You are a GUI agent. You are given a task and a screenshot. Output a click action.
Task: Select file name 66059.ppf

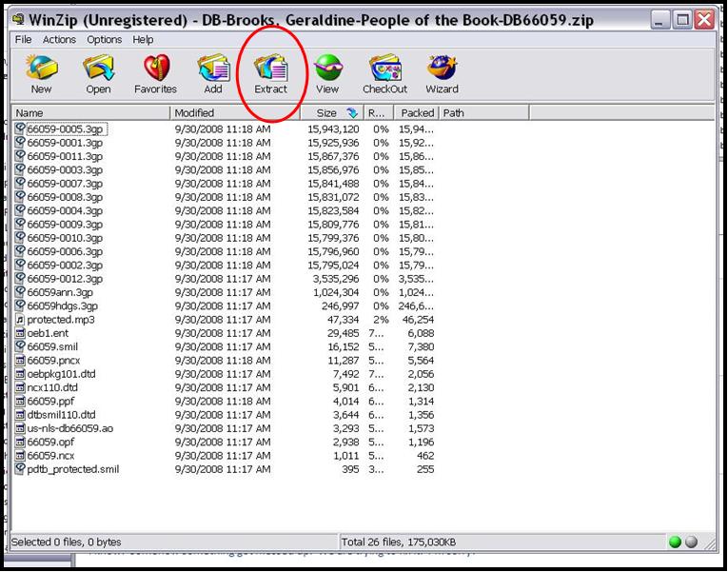[50, 401]
